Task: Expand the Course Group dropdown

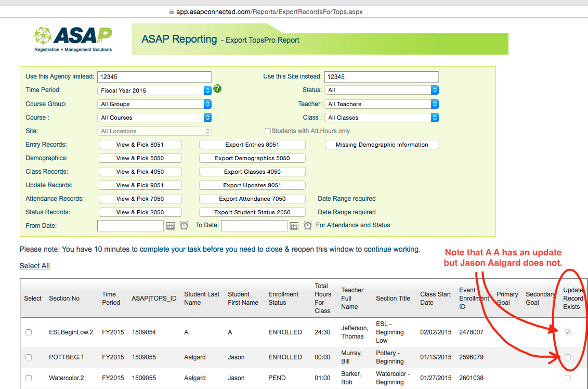Action: point(154,104)
